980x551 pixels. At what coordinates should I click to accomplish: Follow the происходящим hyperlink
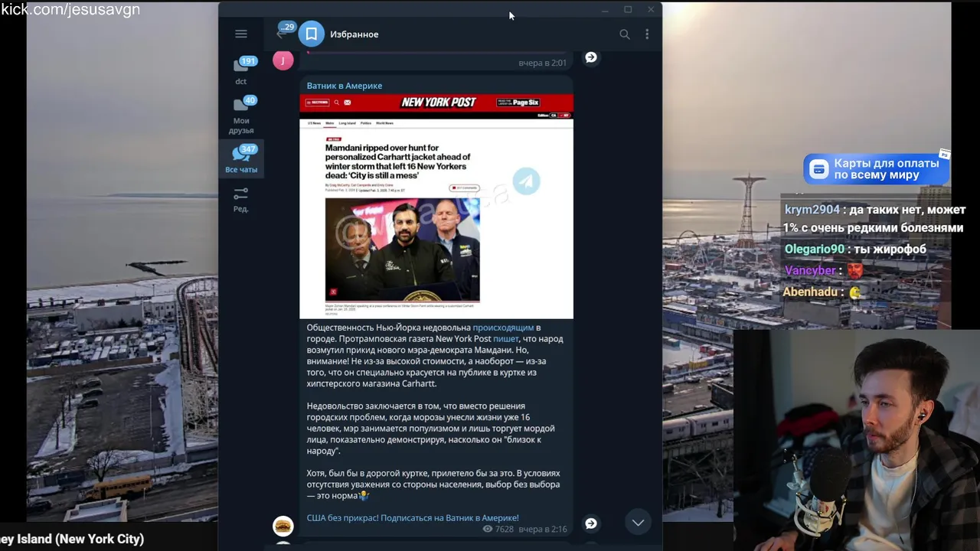pyautogui.click(x=503, y=328)
